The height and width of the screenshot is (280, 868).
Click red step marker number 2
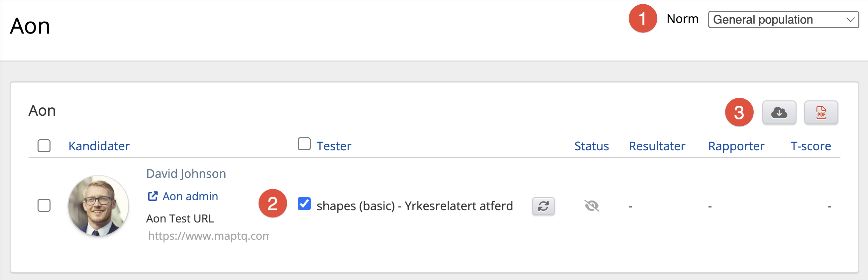click(272, 203)
